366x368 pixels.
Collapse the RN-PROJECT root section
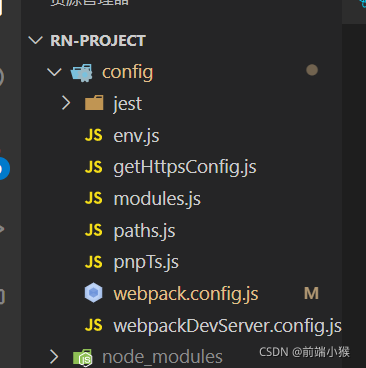click(35, 41)
